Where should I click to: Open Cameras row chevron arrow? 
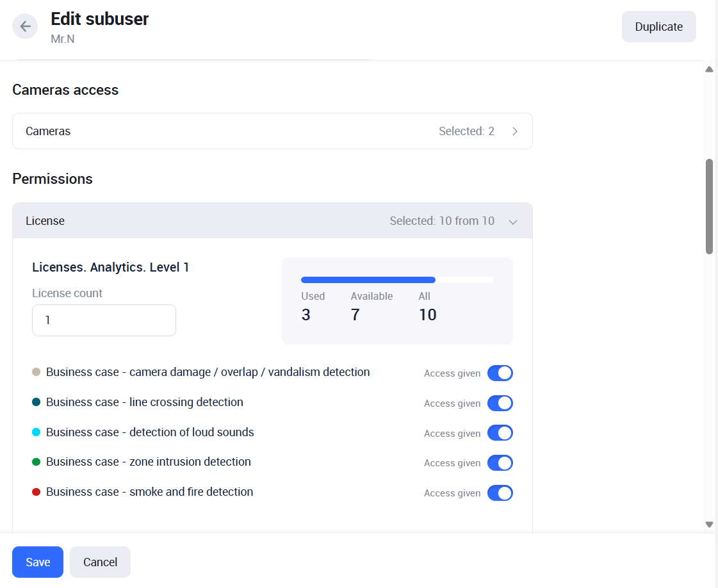[515, 131]
